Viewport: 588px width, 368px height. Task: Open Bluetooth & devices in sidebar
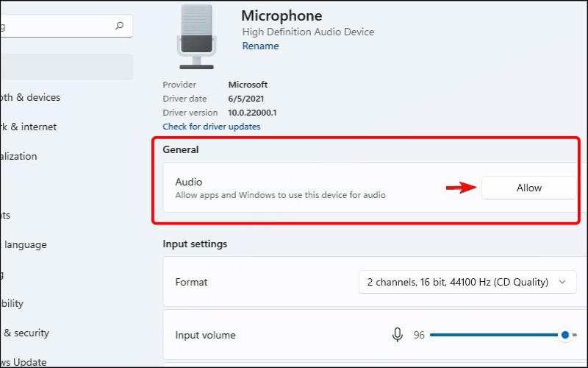pyautogui.click(x=31, y=97)
